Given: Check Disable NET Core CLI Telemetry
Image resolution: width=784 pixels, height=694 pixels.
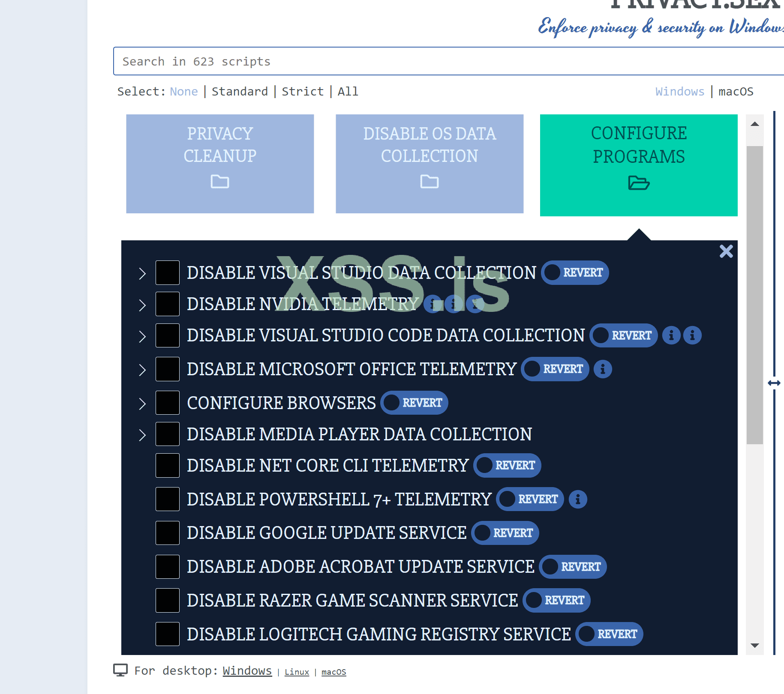Looking at the screenshot, I should (168, 466).
